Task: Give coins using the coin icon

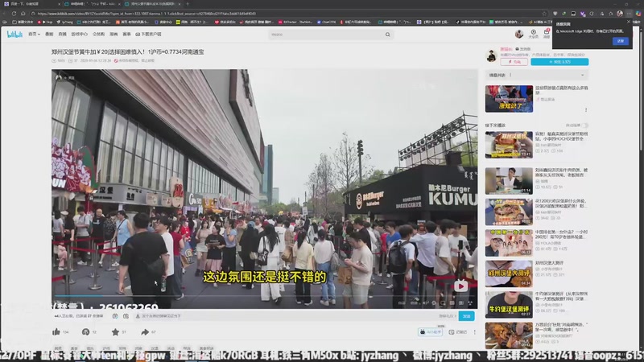Action: click(85, 331)
